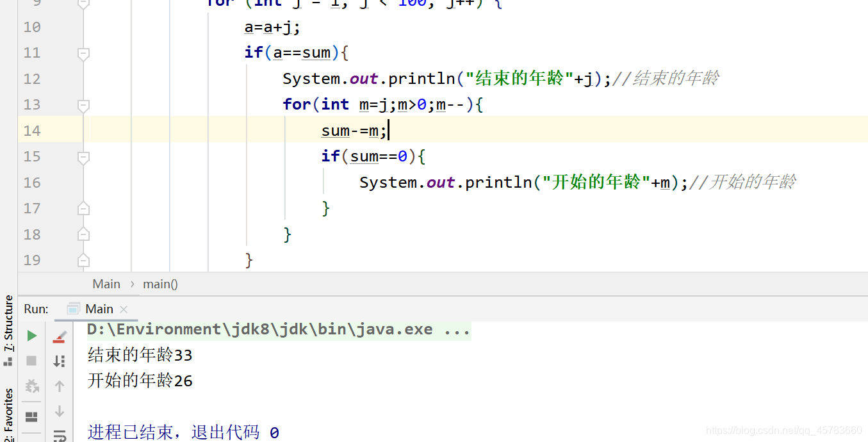868x442 pixels.
Task: Collapse the fold marker on line 13
Action: [x=83, y=106]
